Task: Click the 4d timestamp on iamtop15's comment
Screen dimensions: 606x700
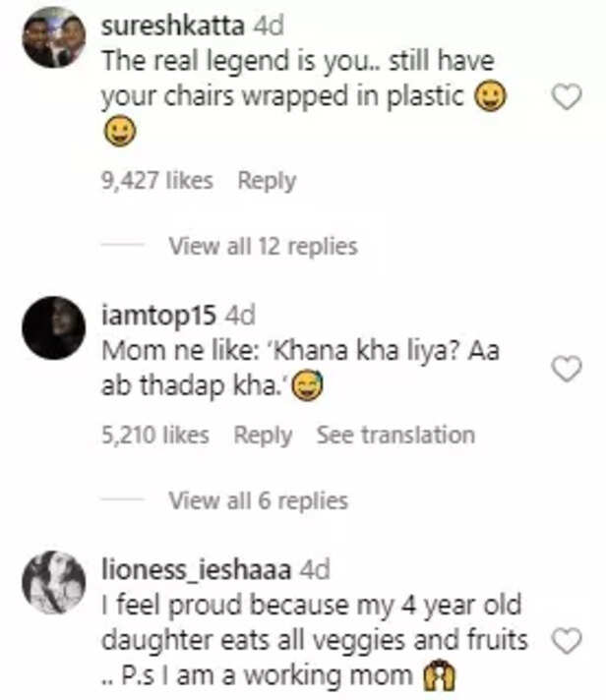Action: (239, 316)
